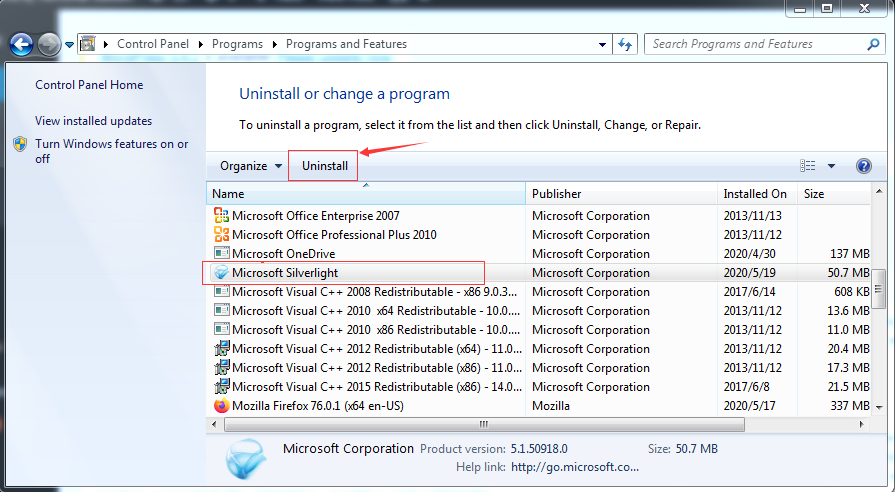Click the Uninstall toolbar button
The height and width of the screenshot is (492, 895).
(324, 166)
